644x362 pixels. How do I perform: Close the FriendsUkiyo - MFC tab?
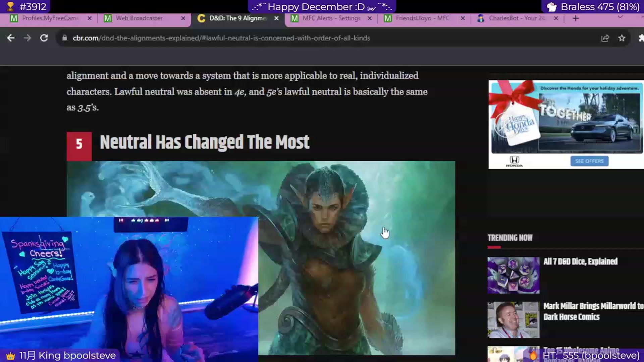point(463,18)
